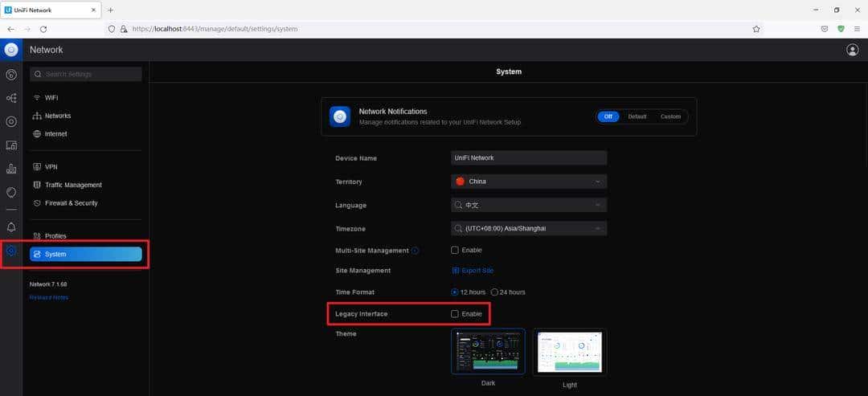This screenshot has width=868, height=396.
Task: Click the browser forward arrow
Action: (27, 29)
